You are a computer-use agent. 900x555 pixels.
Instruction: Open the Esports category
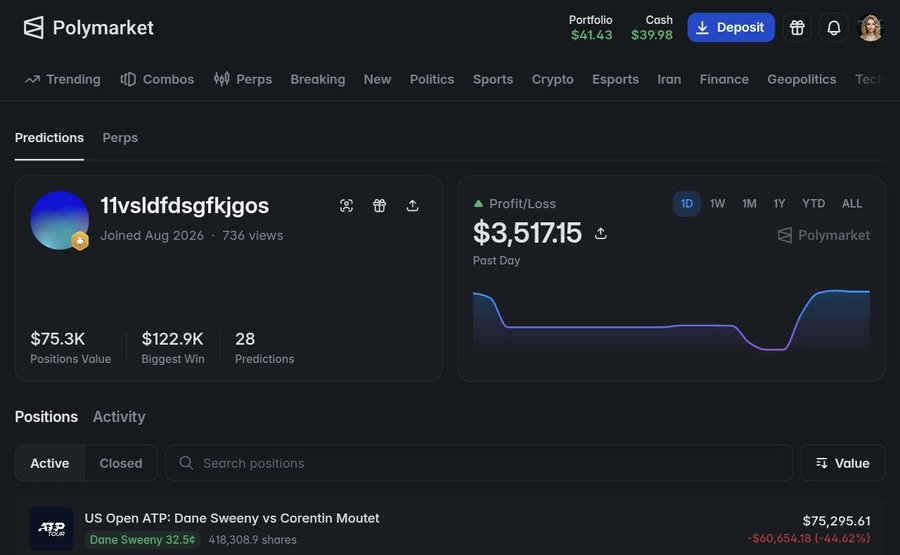tap(615, 79)
